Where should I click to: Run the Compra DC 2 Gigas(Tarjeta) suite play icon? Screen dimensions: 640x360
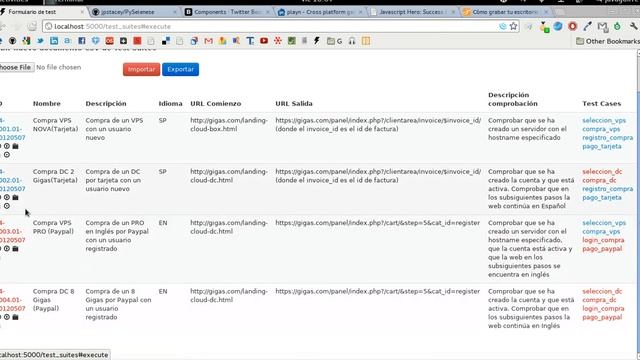[x=7, y=198]
